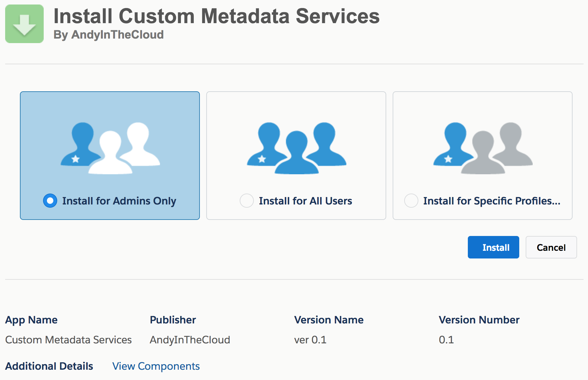
Task: Cancel the package installation
Action: point(551,247)
